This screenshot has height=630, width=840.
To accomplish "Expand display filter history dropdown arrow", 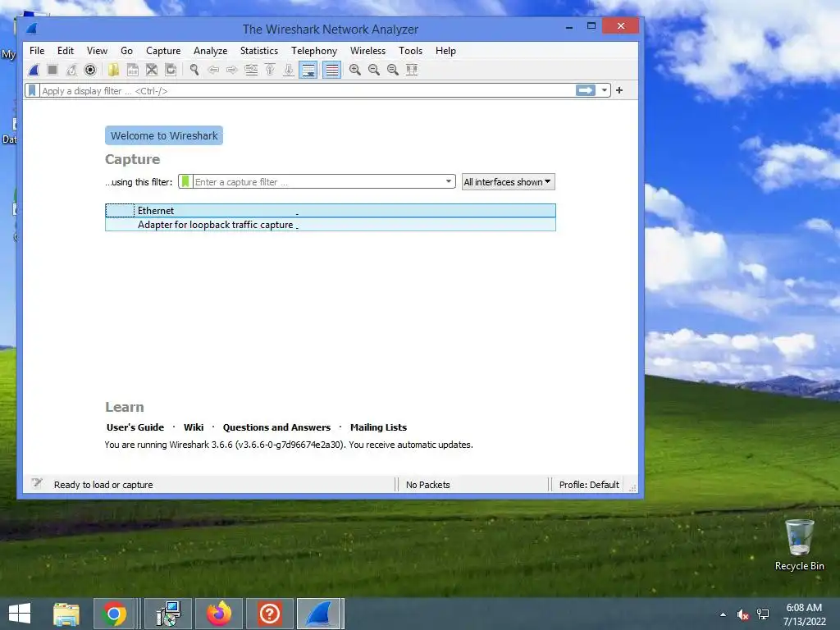I will click(x=605, y=90).
